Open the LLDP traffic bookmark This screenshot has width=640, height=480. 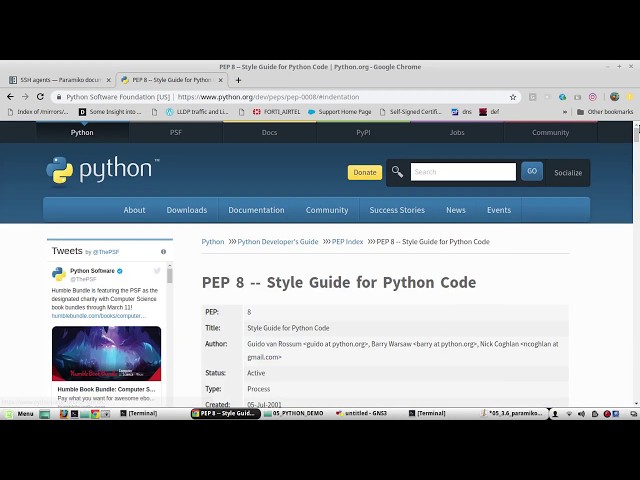(x=198, y=112)
